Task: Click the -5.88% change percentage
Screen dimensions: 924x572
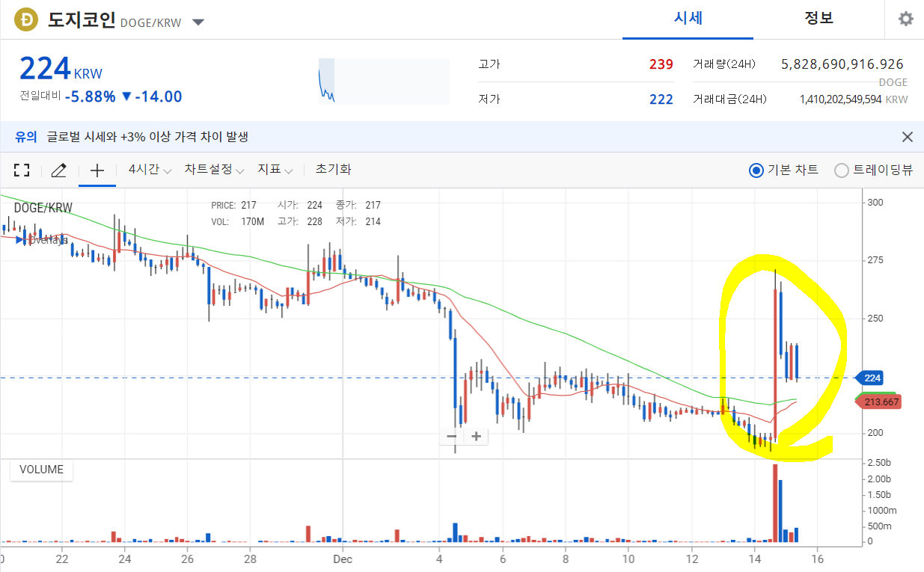Action: pyautogui.click(x=91, y=96)
